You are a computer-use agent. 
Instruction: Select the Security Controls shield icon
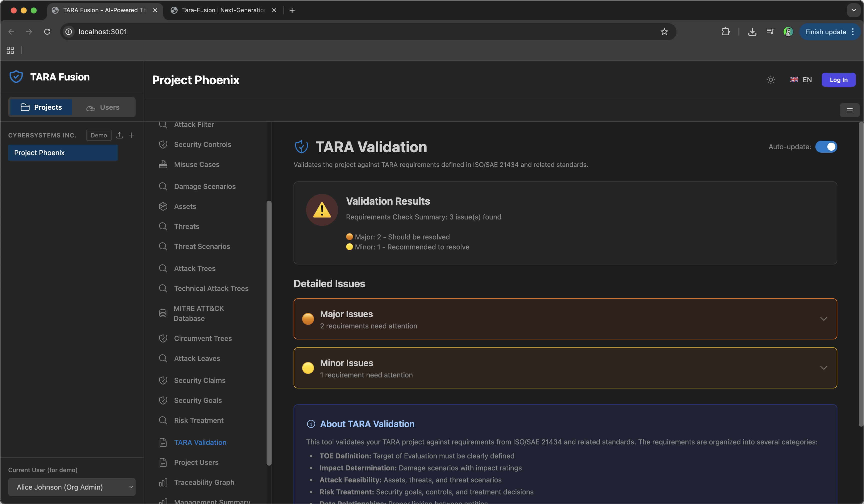click(163, 144)
